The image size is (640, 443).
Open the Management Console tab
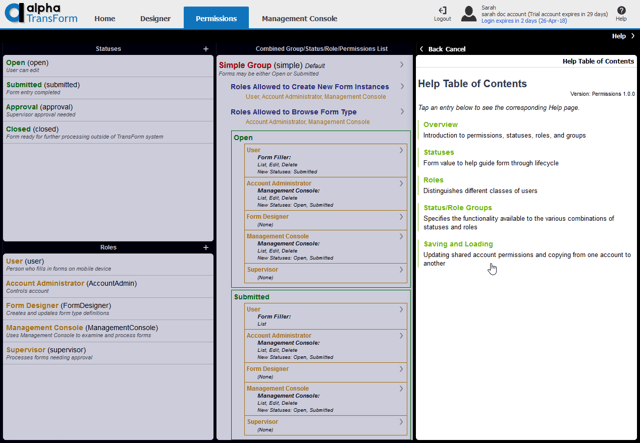(x=300, y=18)
